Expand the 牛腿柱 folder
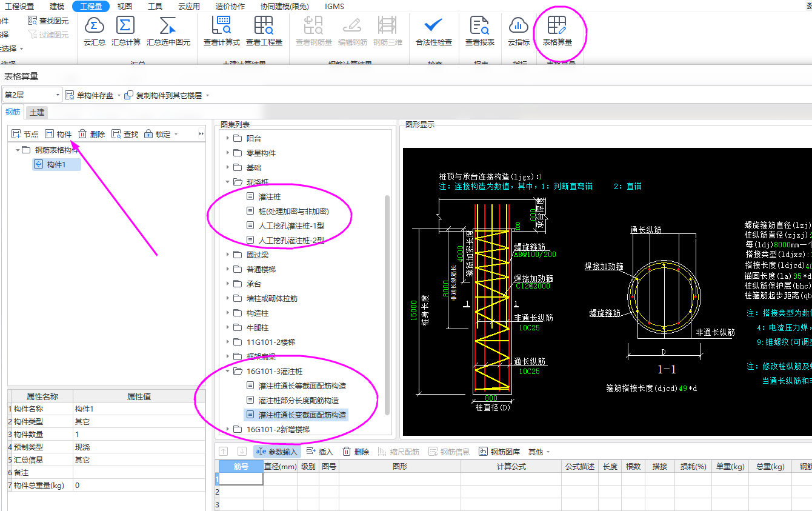The height and width of the screenshot is (511, 812). coord(228,327)
